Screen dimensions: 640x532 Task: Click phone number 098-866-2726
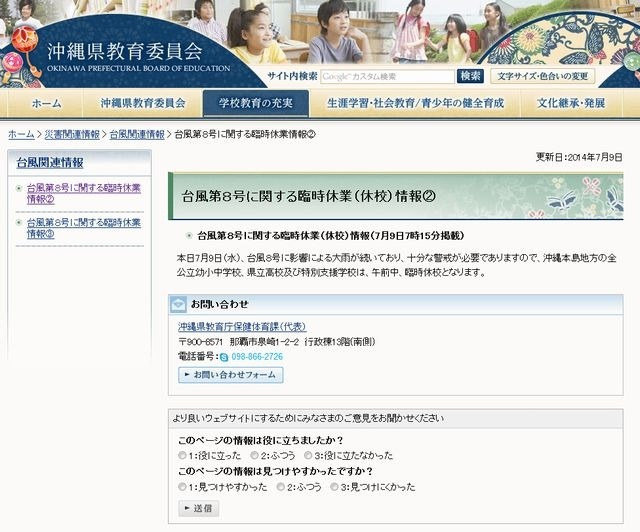coord(257,357)
